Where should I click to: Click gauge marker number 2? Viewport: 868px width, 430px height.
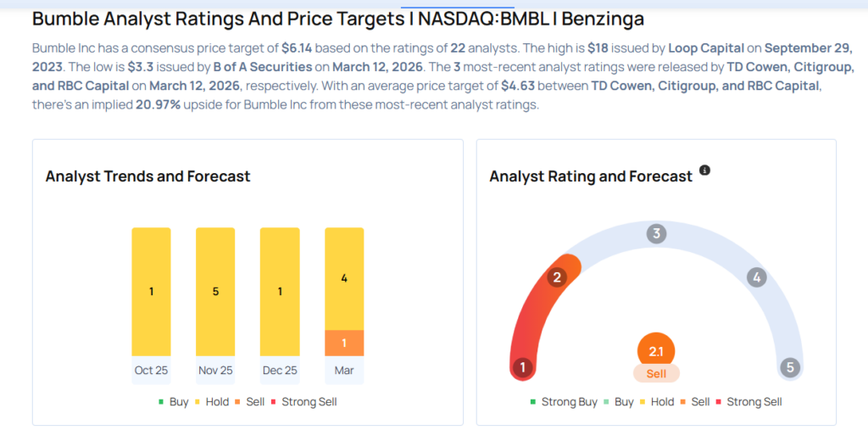coord(557,277)
